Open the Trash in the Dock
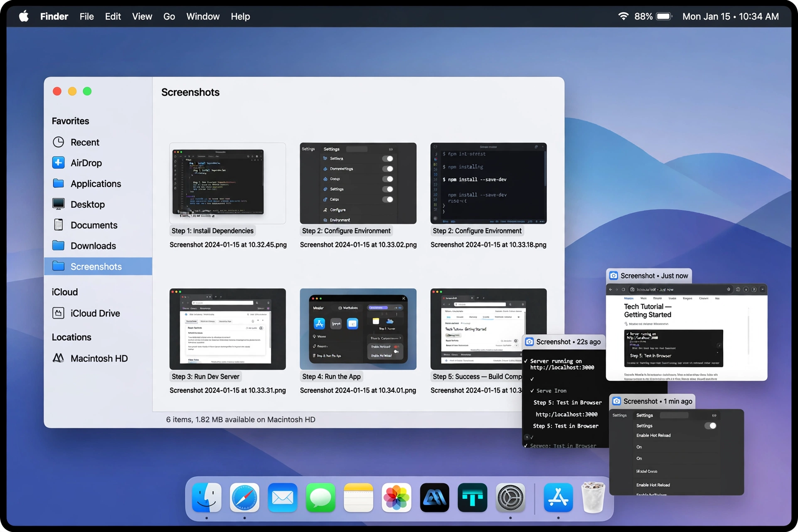 tap(593, 497)
